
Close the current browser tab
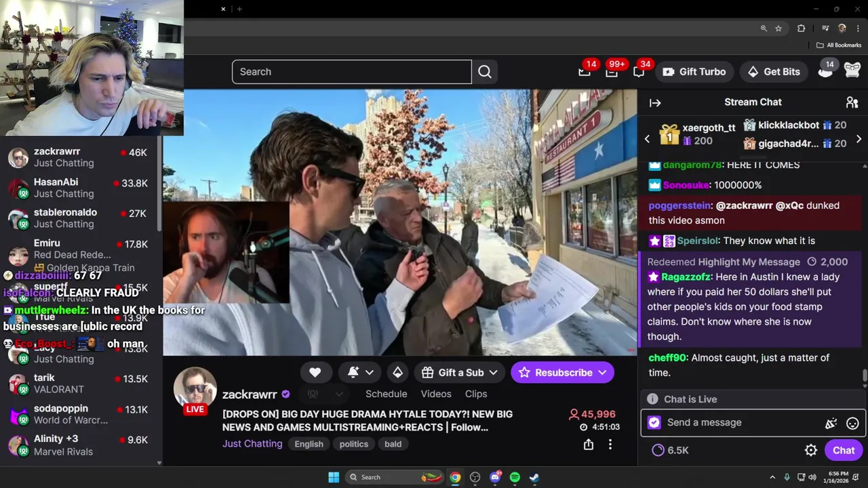click(x=223, y=9)
